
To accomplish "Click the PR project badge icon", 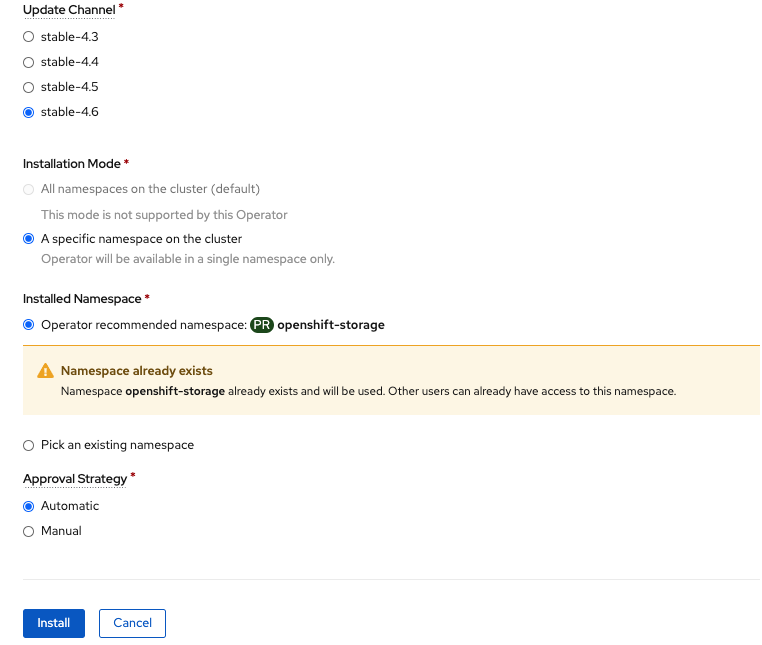I will pos(262,325).
